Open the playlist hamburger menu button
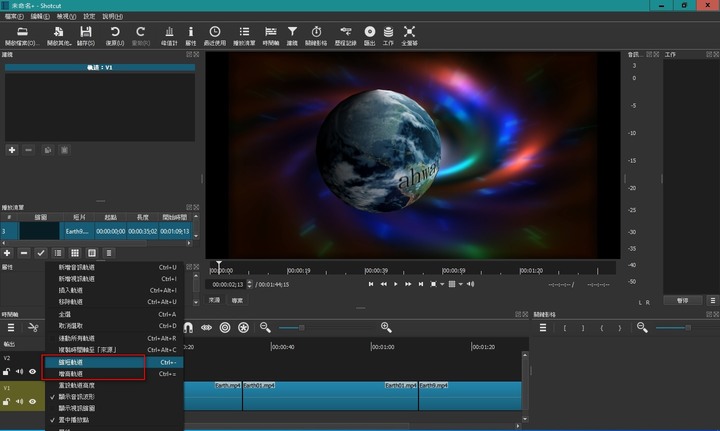The height and width of the screenshot is (431, 720). click(x=109, y=253)
